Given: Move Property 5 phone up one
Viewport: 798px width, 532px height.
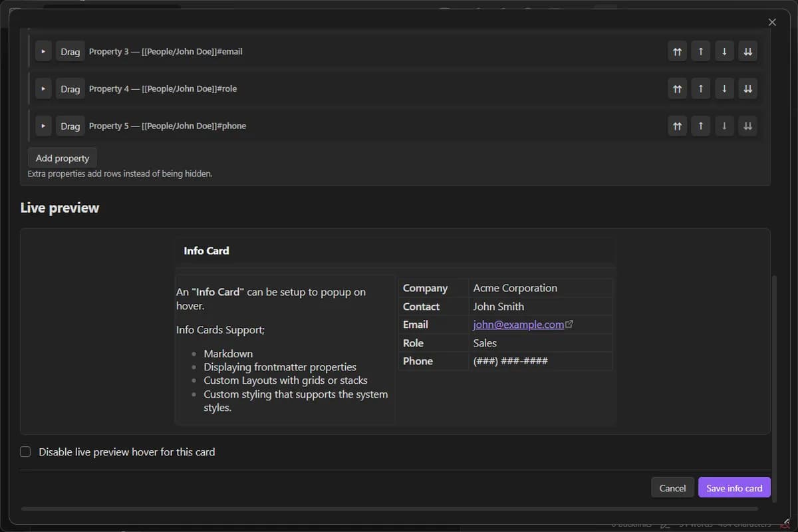Looking at the screenshot, I should (x=700, y=126).
